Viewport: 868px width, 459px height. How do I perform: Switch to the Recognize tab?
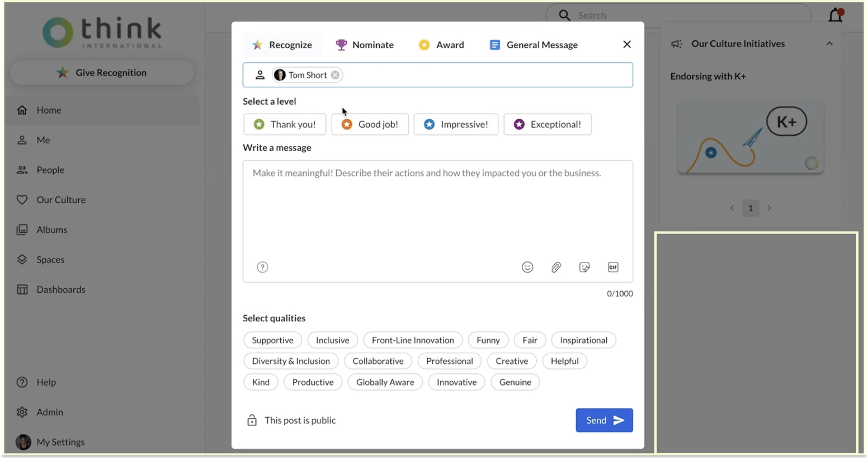click(x=282, y=45)
